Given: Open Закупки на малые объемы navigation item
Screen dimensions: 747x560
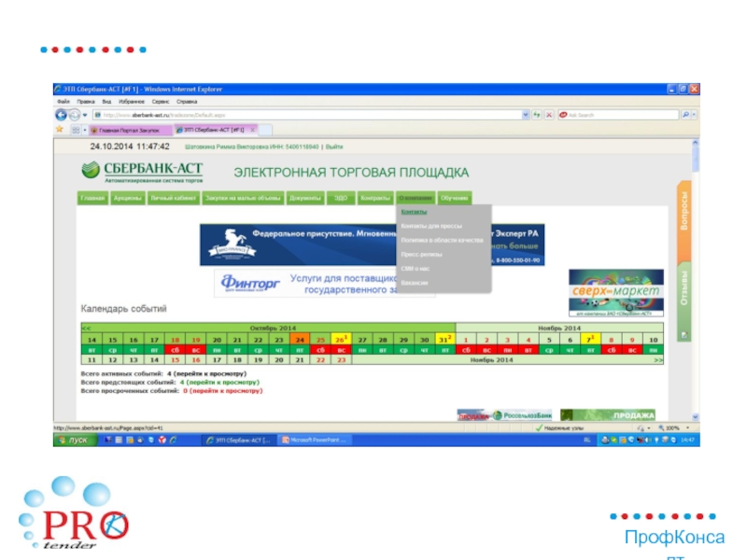Looking at the screenshot, I should pyautogui.click(x=243, y=198).
